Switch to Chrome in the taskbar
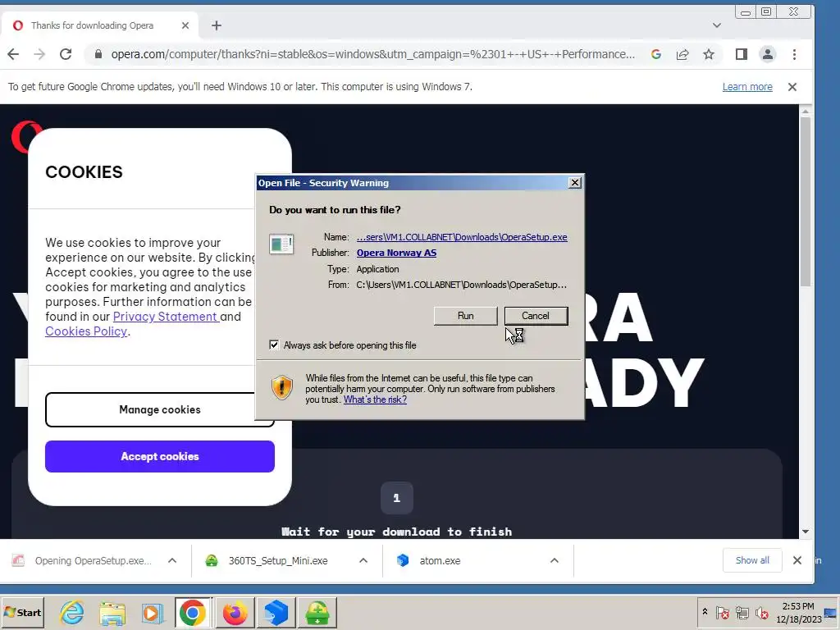Image resolution: width=840 pixels, height=630 pixels. [x=193, y=613]
